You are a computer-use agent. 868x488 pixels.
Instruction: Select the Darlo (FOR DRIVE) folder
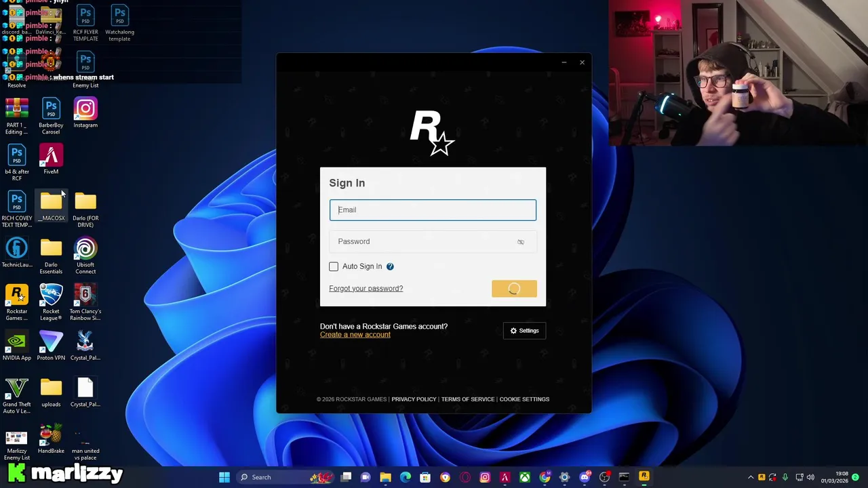click(85, 210)
